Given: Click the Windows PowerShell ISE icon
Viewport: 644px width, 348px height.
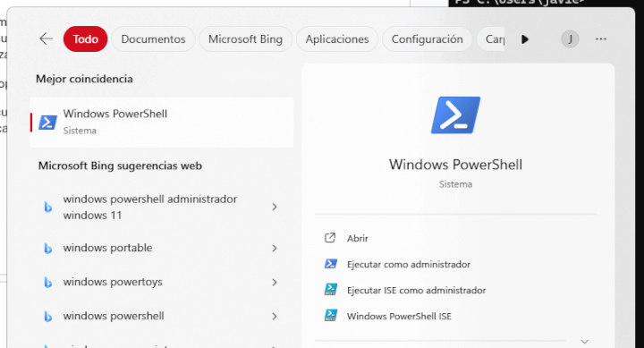Looking at the screenshot, I should pyautogui.click(x=331, y=315).
